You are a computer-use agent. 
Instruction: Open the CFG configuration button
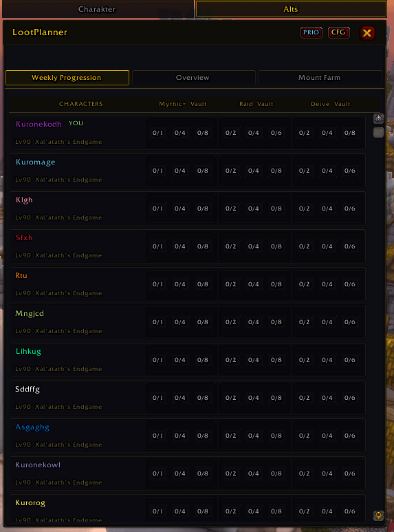pyautogui.click(x=338, y=32)
